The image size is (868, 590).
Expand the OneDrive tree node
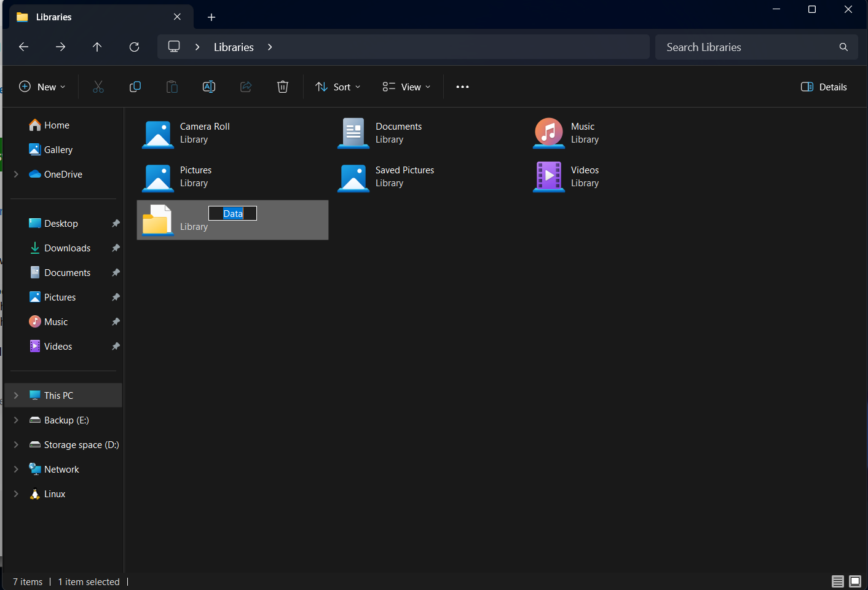click(16, 174)
